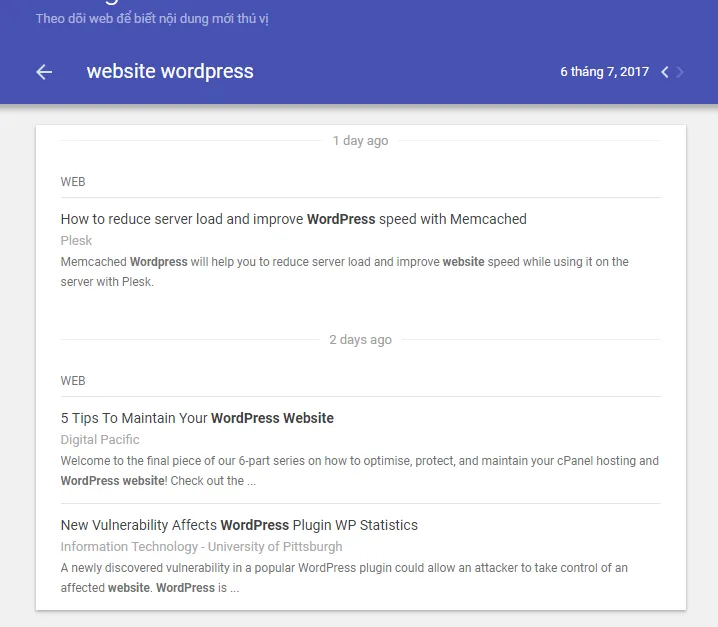The height and width of the screenshot is (627, 718).
Task: Click the WEB label under '1 day ago'
Action: pos(73,182)
